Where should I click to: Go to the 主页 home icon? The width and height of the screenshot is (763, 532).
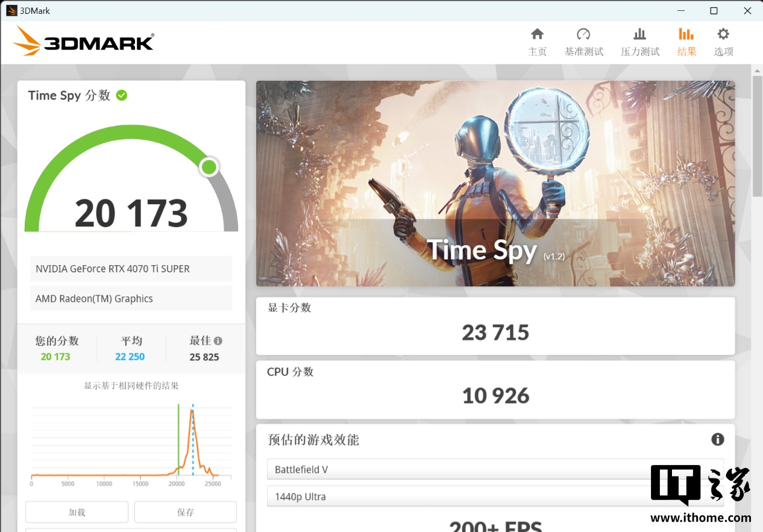537,34
